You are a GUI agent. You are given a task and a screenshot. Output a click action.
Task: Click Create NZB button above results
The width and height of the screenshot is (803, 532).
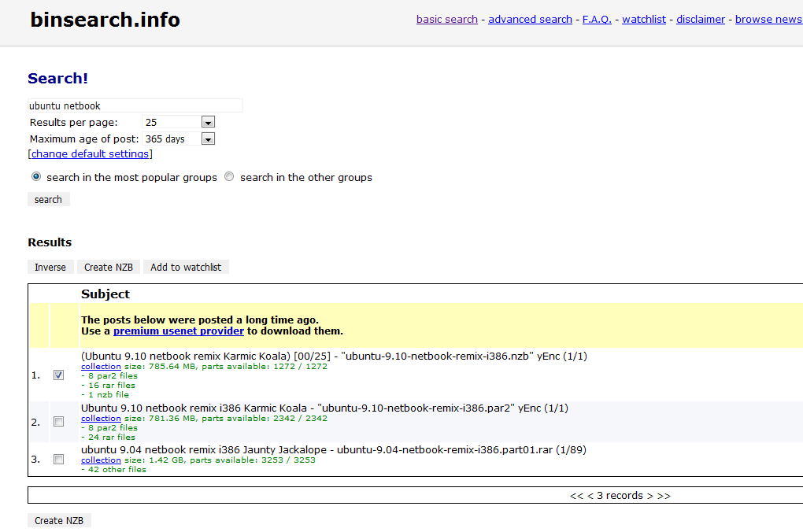pyautogui.click(x=109, y=267)
